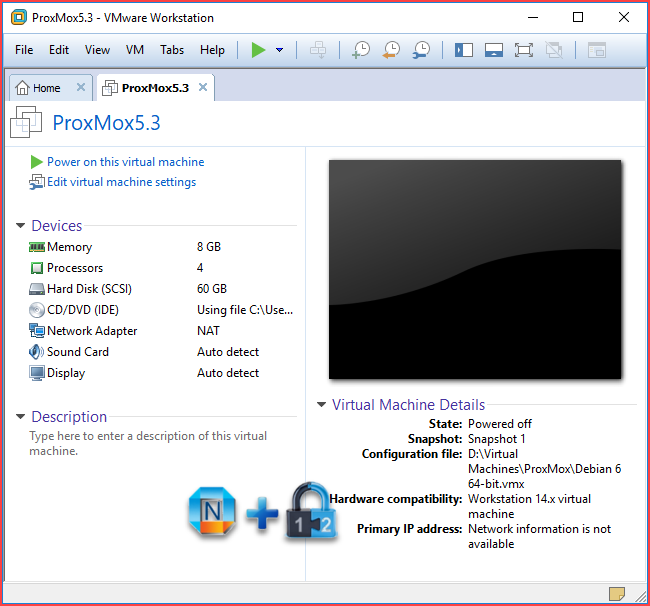Click Edit virtual machine settings
The image size is (650, 606).
[121, 182]
